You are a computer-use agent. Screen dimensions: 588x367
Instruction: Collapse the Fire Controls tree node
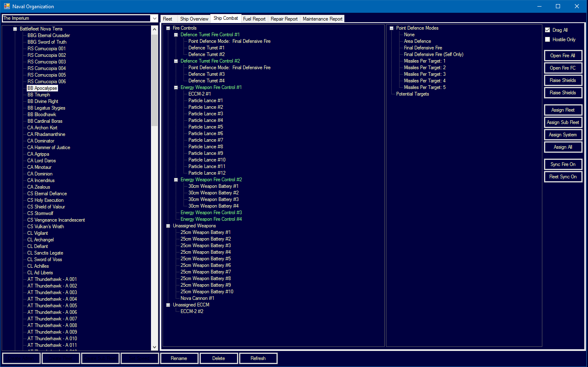point(168,28)
